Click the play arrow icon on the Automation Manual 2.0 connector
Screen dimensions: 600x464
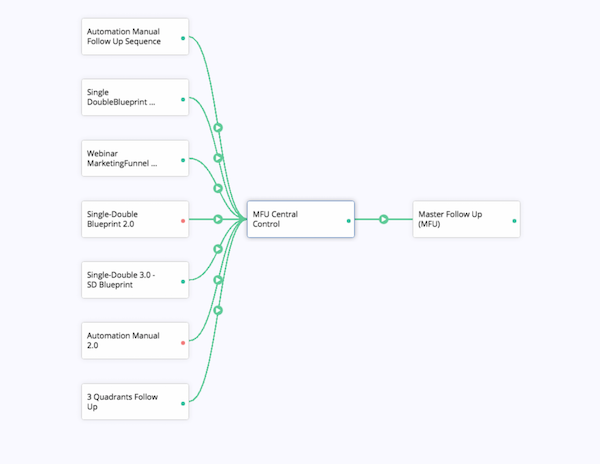pyautogui.click(x=218, y=280)
